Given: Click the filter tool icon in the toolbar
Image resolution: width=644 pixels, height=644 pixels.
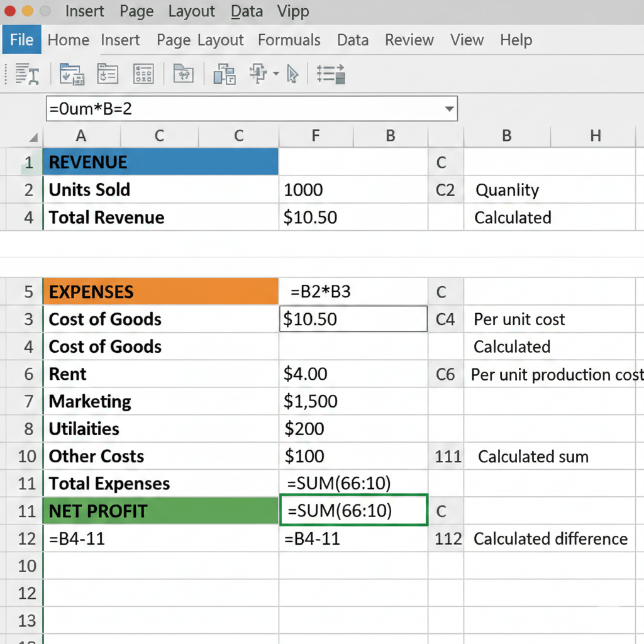Looking at the screenshot, I should (257, 74).
